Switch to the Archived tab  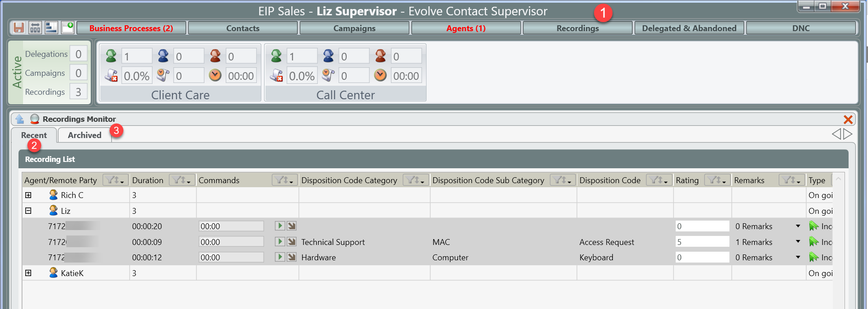(x=84, y=135)
